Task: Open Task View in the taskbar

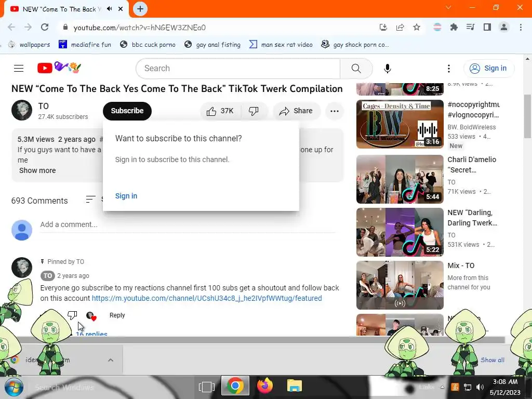Action: pos(207,387)
